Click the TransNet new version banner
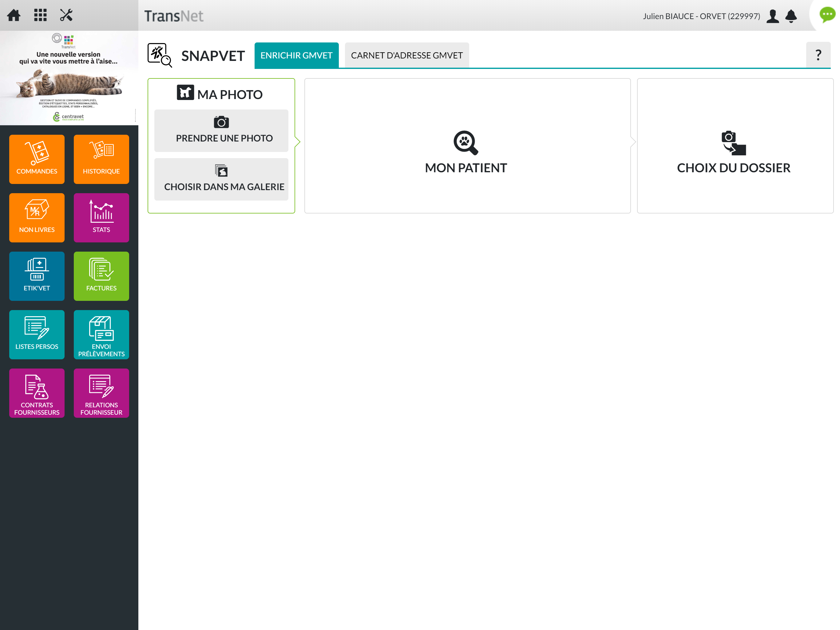The width and height of the screenshot is (840, 630). tap(69, 78)
